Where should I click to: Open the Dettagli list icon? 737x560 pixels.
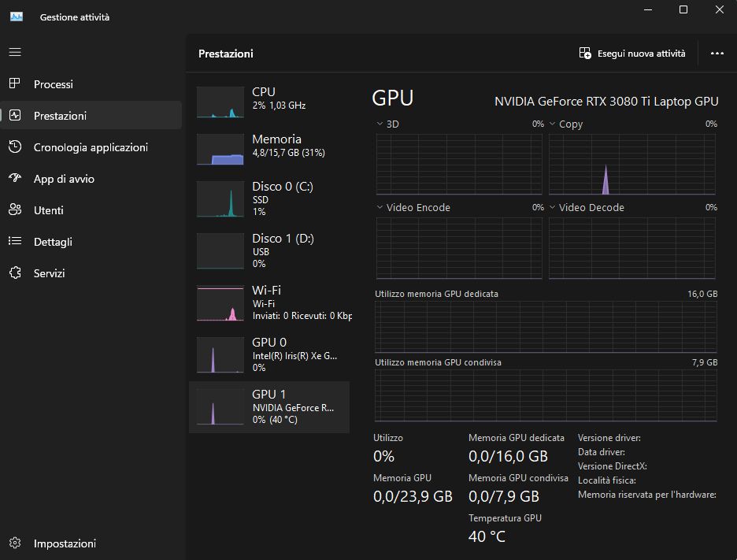coord(15,242)
